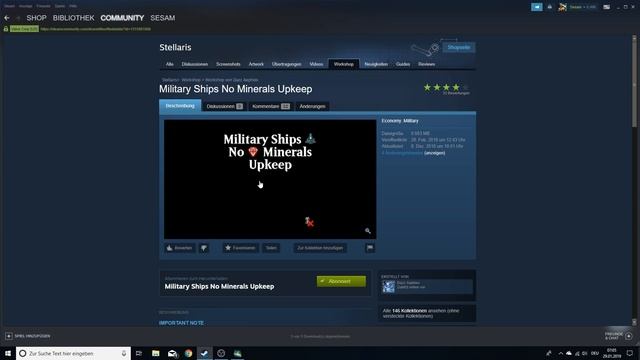
Task: Open the item Diskussionen tab
Action: click(224, 106)
